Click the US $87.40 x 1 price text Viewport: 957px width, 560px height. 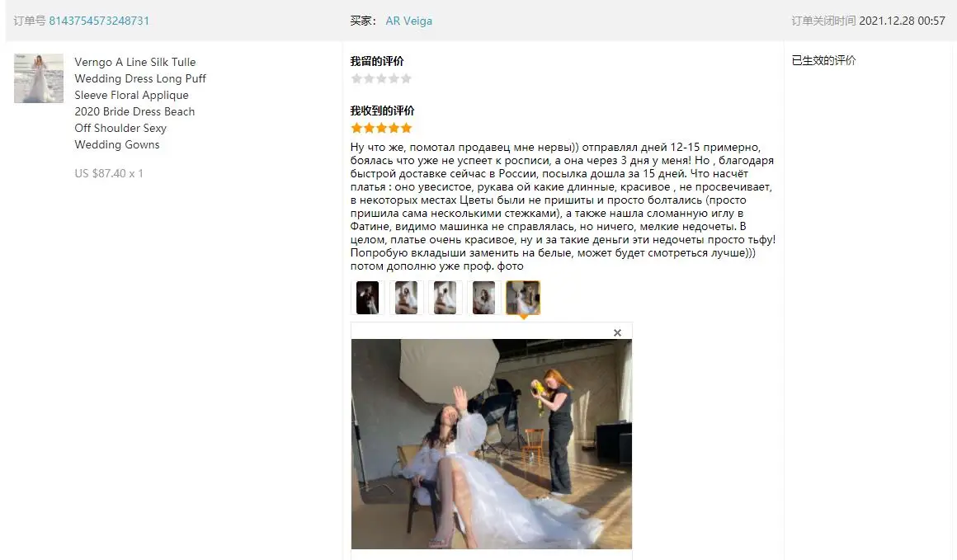pos(109,173)
